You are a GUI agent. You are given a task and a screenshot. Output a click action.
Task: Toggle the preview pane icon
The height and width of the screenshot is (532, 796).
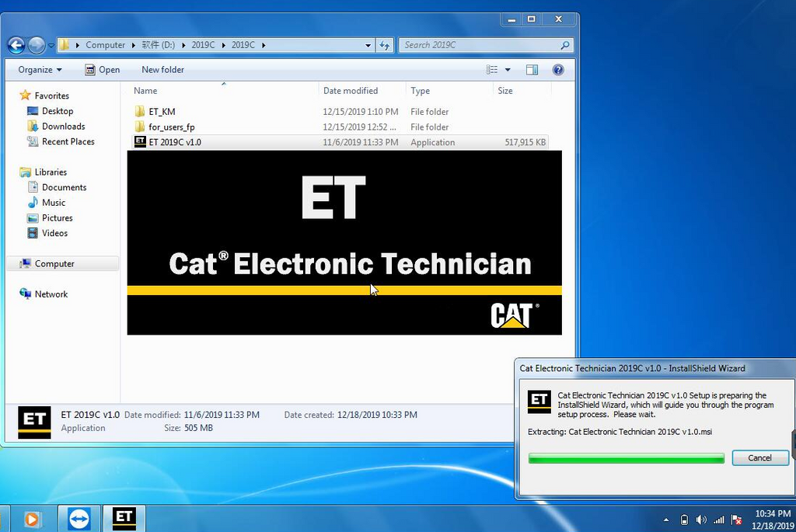click(532, 69)
